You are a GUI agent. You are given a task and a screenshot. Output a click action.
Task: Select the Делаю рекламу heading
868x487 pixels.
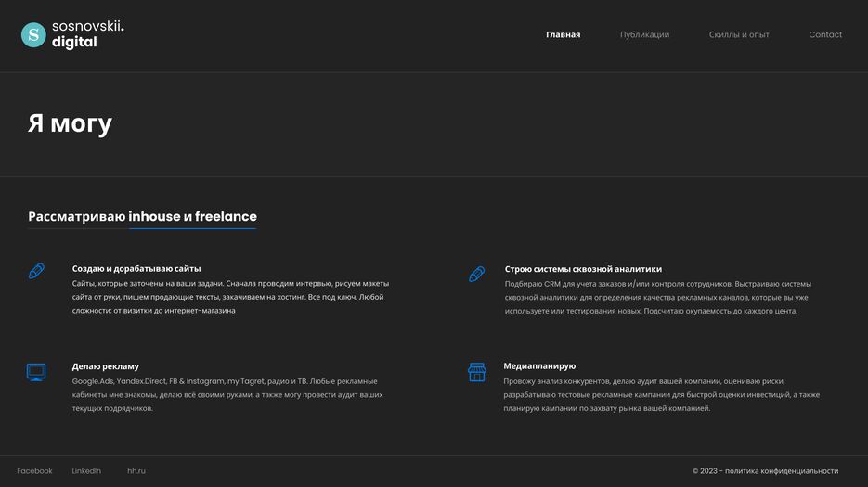[105, 366]
